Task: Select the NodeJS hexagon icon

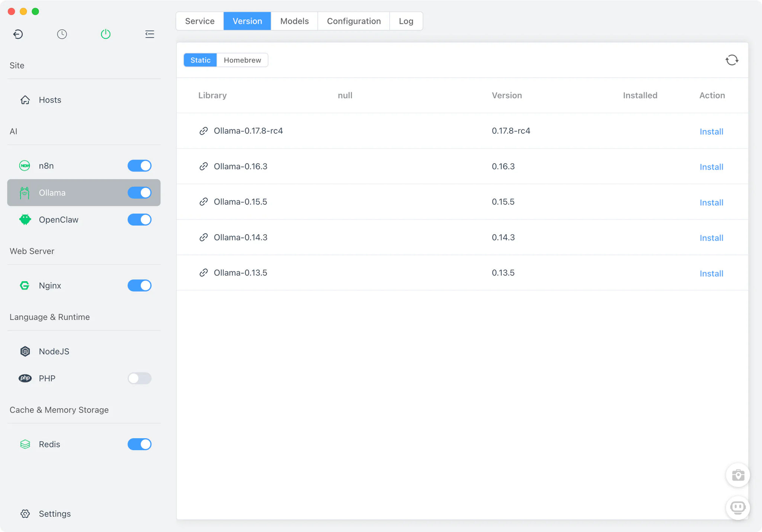Action: tap(25, 351)
